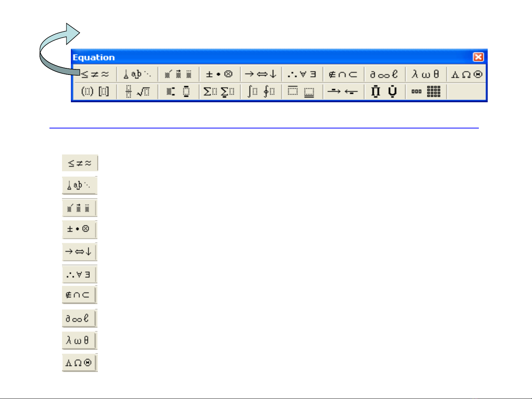The image size is (532, 399).
Task: Open operator symbols palette in Equation toolbar
Action: tap(219, 74)
